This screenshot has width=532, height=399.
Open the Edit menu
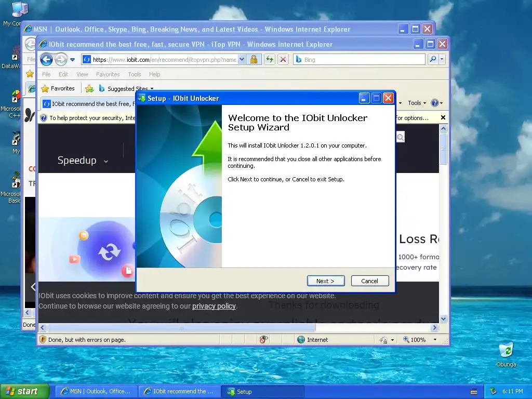(63, 74)
